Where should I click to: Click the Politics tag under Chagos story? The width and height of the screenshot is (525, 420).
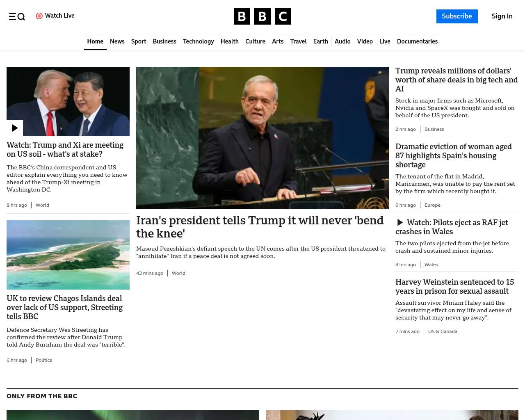[x=44, y=360]
